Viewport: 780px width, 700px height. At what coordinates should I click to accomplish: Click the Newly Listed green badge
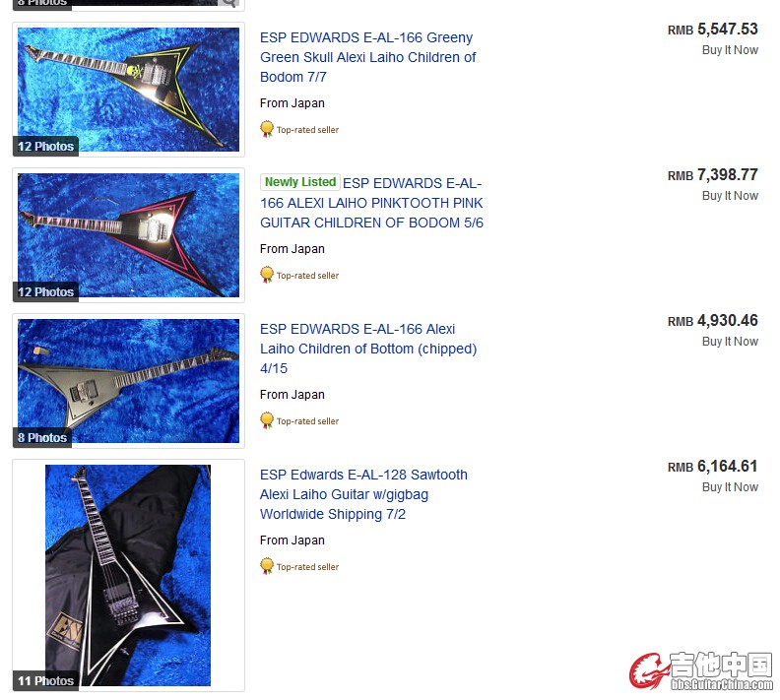click(300, 182)
